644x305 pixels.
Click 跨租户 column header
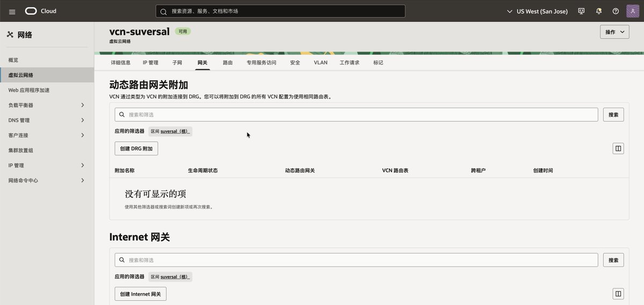tap(478, 170)
